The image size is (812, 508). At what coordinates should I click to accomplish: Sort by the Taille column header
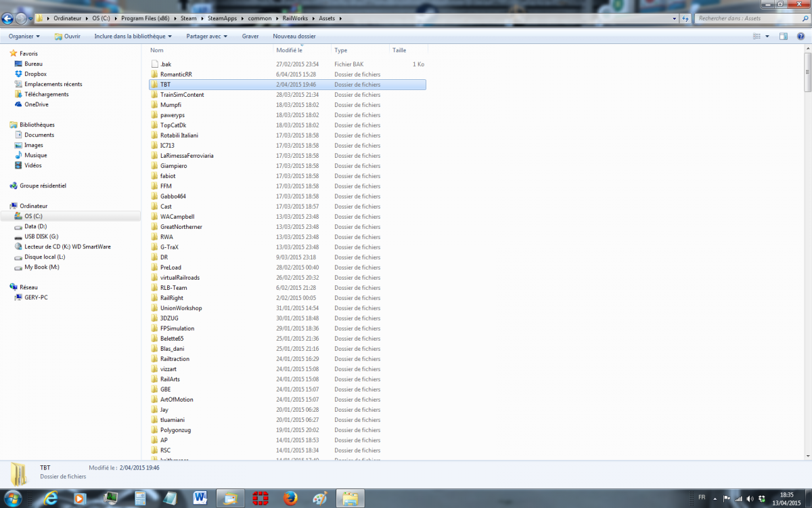[408, 50]
